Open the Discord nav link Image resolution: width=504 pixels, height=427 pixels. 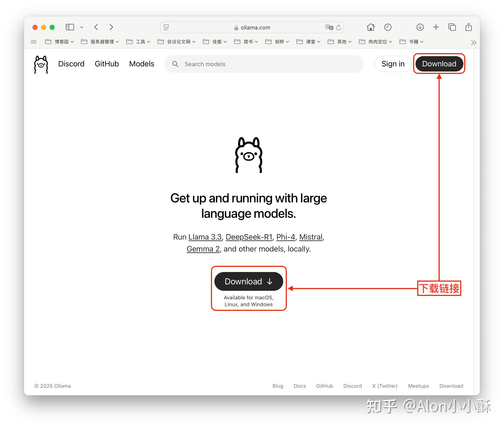(x=71, y=64)
